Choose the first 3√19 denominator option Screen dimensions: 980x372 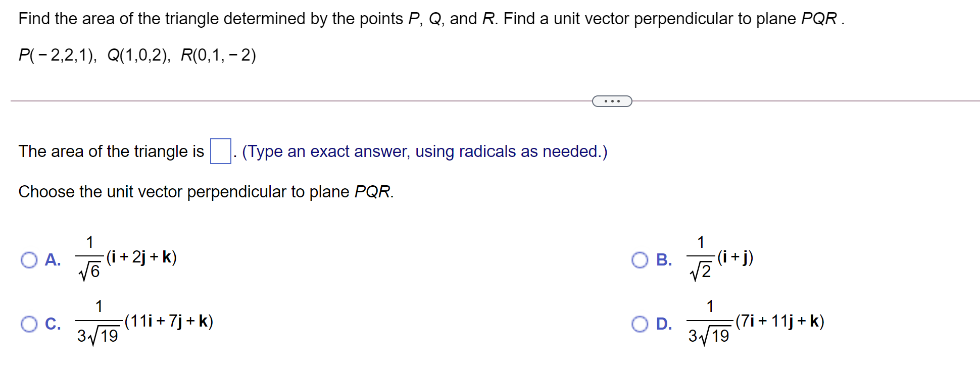(x=30, y=324)
